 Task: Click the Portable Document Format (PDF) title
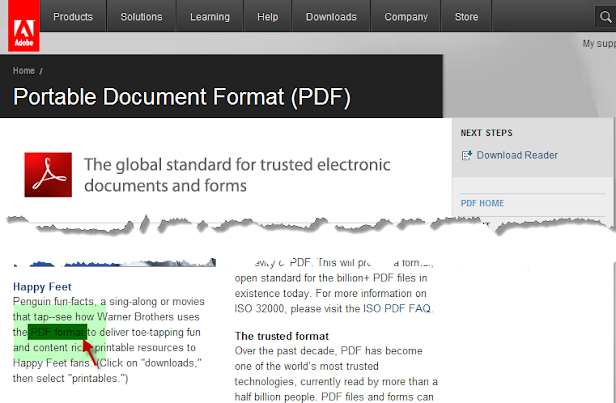pos(182,97)
